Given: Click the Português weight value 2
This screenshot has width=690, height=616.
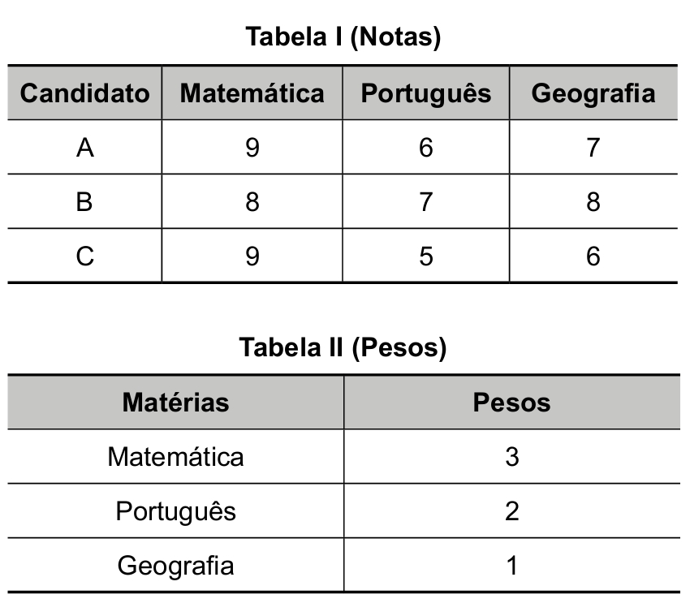Looking at the screenshot, I should pos(511,511).
